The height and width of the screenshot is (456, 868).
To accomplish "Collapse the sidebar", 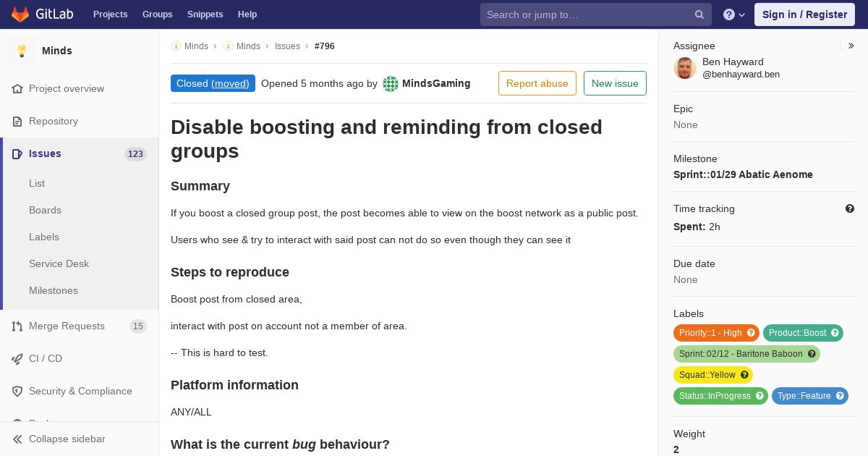I will [80, 439].
